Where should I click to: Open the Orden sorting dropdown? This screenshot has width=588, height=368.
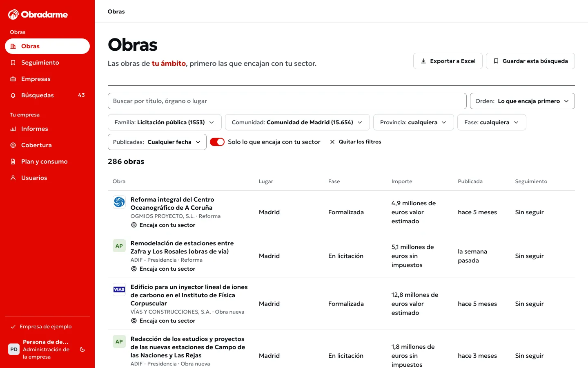click(522, 101)
